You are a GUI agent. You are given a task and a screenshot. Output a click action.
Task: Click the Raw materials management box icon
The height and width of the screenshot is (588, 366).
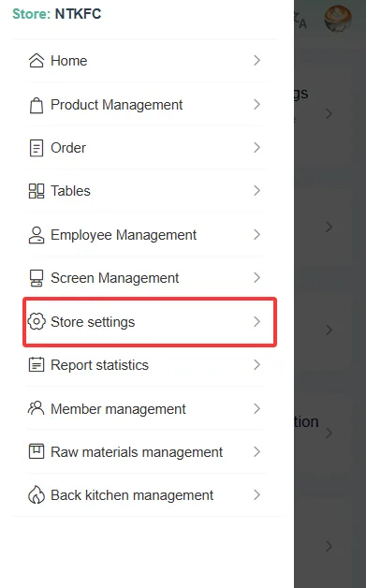click(x=37, y=451)
